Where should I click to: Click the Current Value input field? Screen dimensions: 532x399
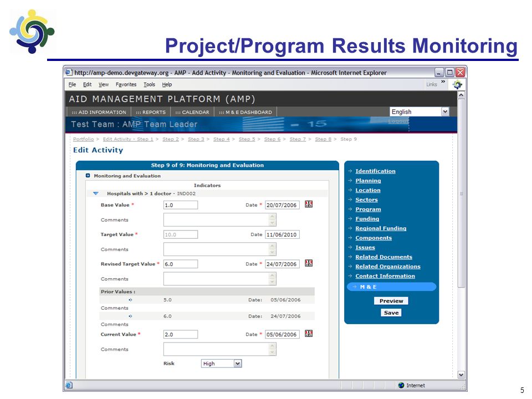pyautogui.click(x=181, y=334)
